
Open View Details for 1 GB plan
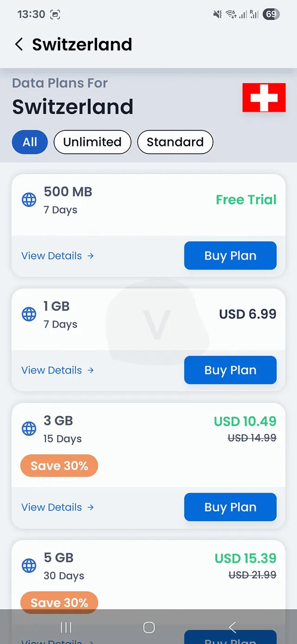58,370
